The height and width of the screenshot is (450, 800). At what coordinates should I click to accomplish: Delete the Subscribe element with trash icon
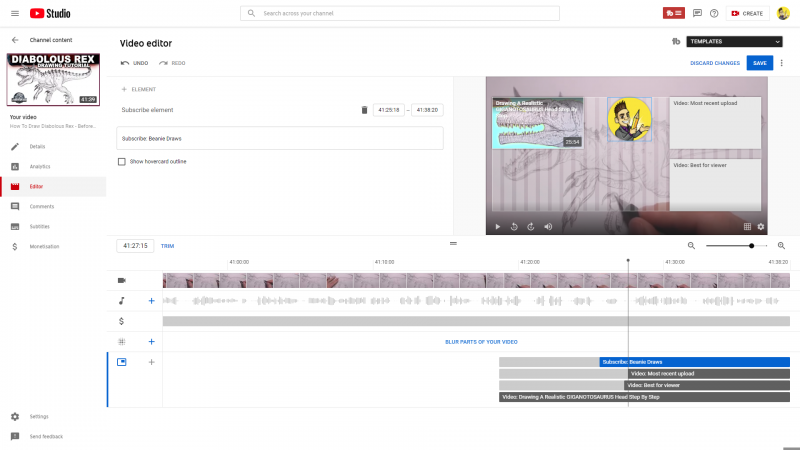[364, 110]
